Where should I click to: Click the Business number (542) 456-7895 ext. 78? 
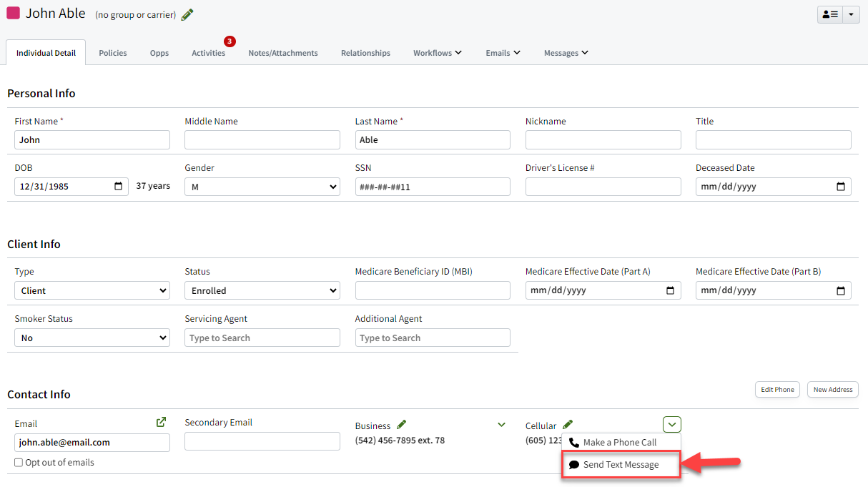pyautogui.click(x=400, y=441)
